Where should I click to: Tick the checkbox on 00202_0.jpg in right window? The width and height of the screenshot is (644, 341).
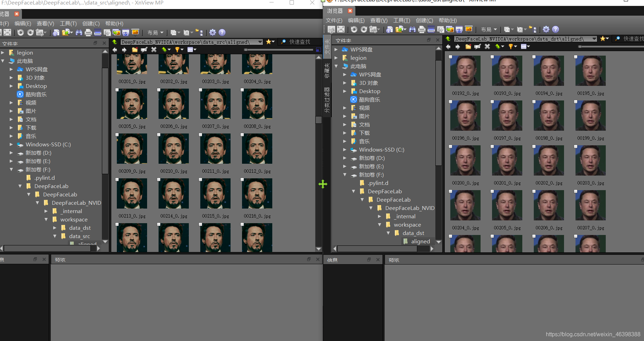tap(534, 147)
